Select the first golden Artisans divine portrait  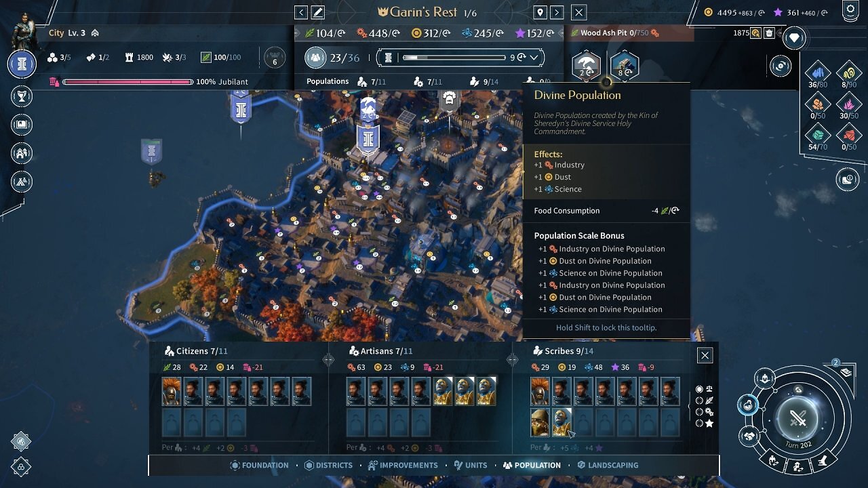443,392
